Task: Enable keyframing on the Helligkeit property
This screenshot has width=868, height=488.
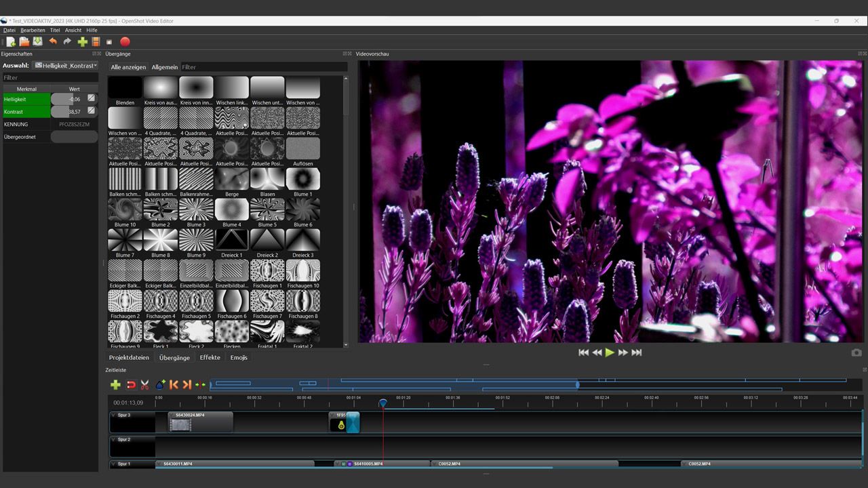Action: point(90,99)
